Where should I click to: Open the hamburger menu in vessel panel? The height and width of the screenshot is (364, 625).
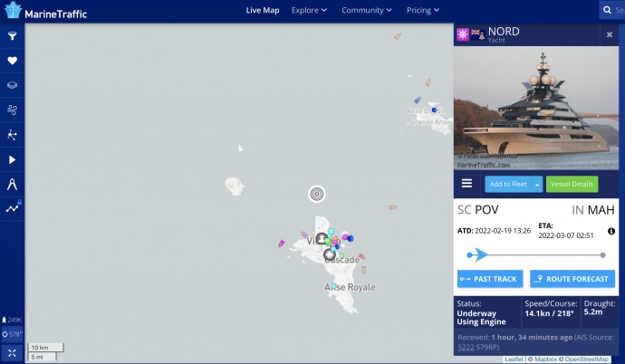467,184
